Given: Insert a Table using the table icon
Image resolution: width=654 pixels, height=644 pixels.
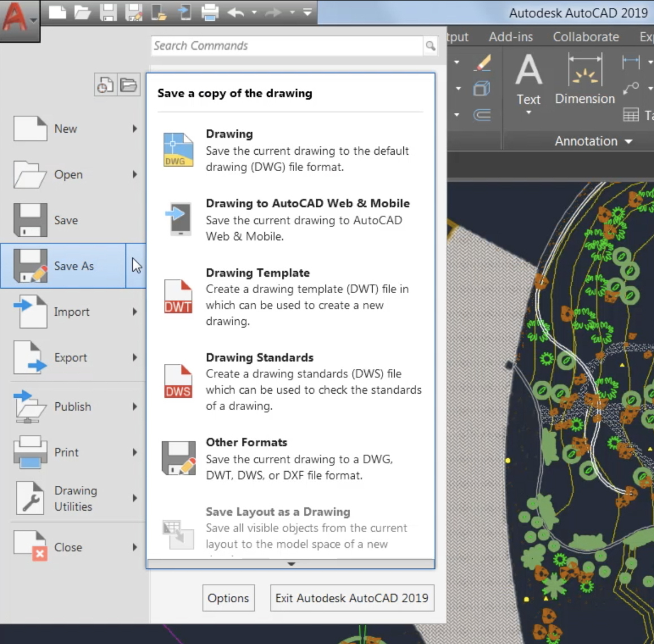Looking at the screenshot, I should coord(631,115).
